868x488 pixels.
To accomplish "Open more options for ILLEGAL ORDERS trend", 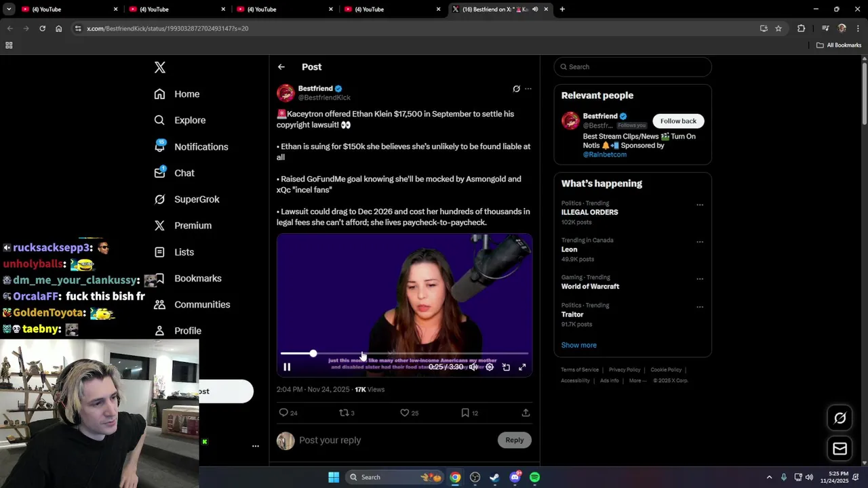I will (700, 205).
